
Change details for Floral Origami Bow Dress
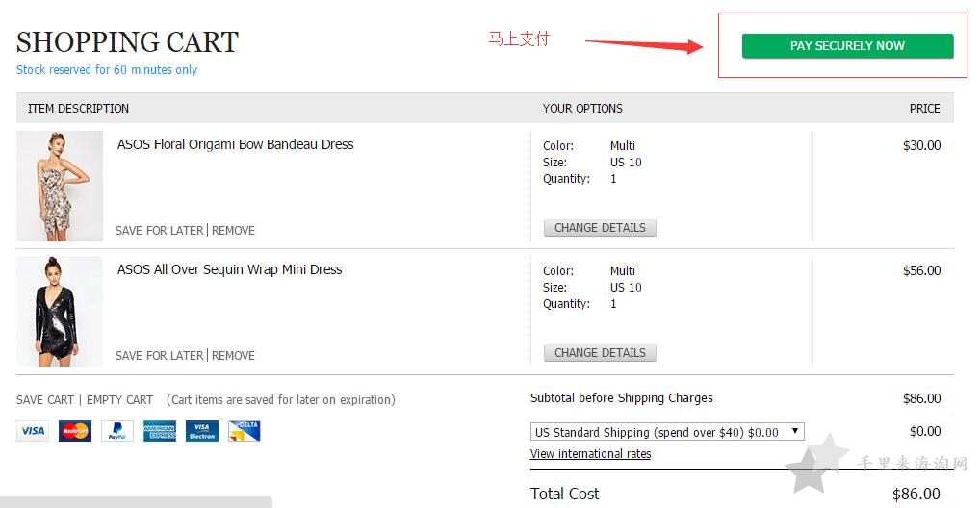click(x=600, y=228)
